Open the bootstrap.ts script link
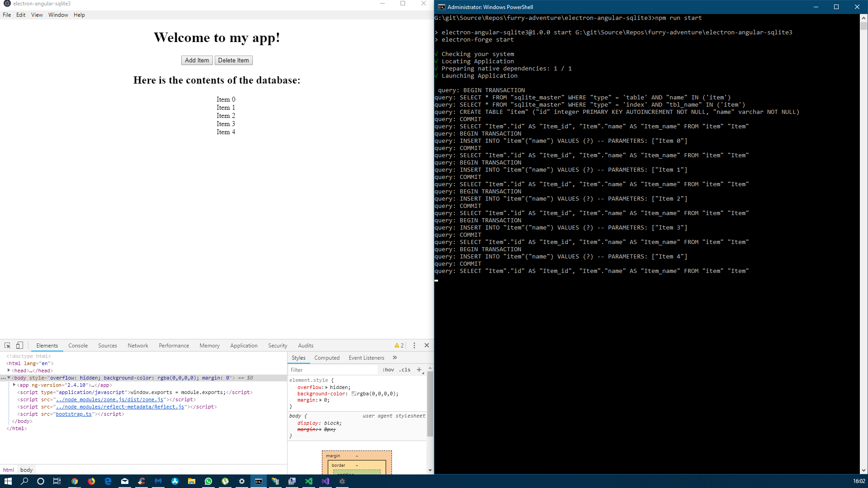 pos(74,414)
